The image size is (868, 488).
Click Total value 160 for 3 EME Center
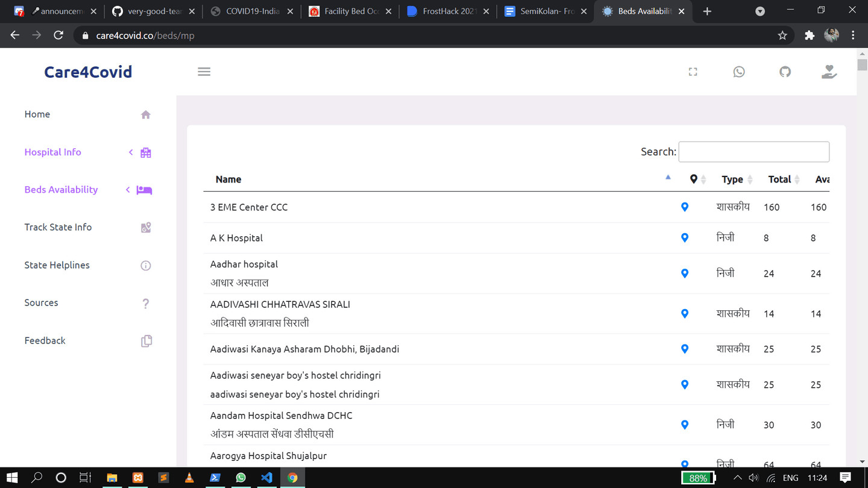[x=772, y=207]
